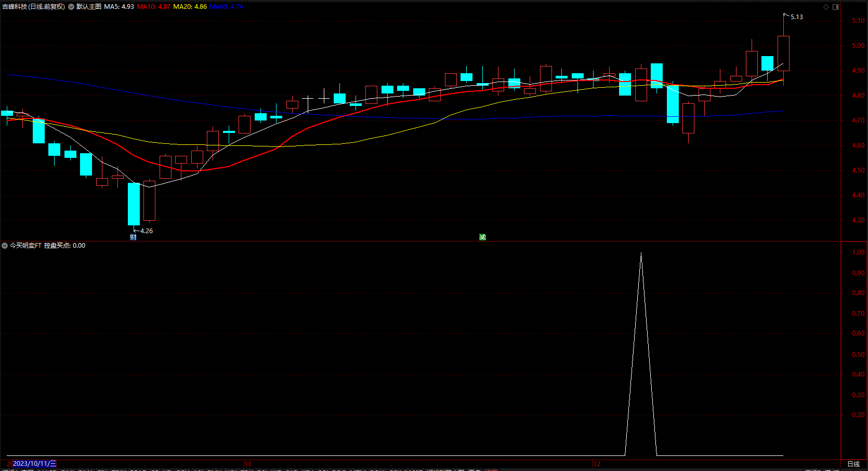Click the 4.50 price axis label

tap(858, 170)
